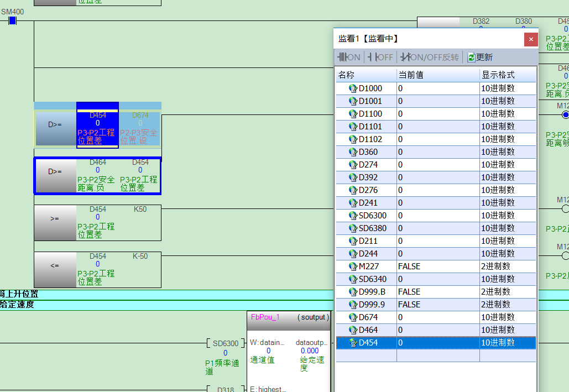Click the icon next to M227
Screen dimensions: 569x392
353,266
